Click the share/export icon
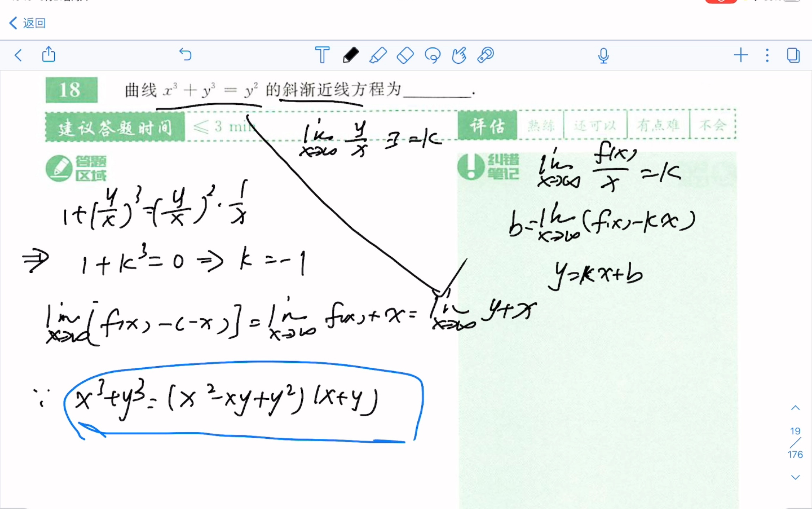Viewport: 812px width, 509px height. click(49, 55)
